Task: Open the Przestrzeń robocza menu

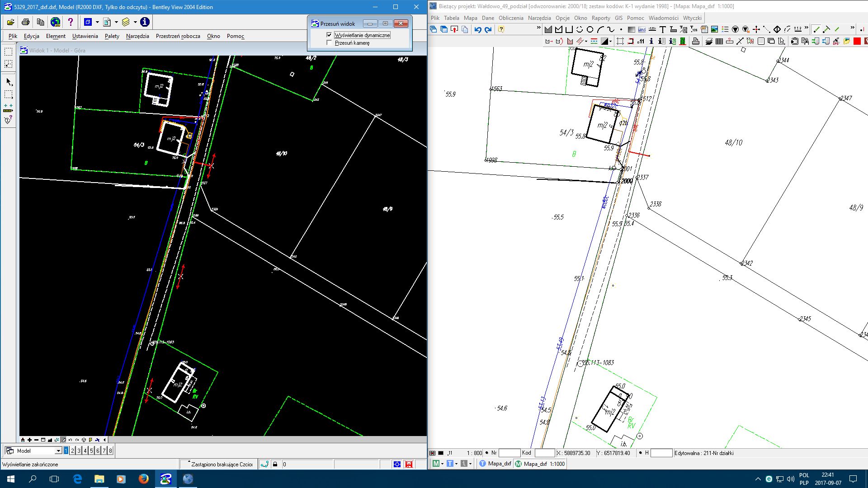Action: pos(178,36)
